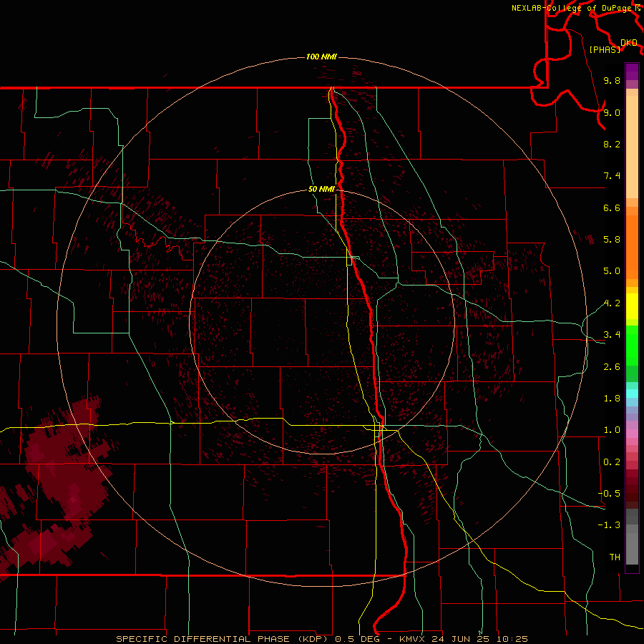Click the 4.2 scale value
This screenshot has height=644, width=644.
tap(612, 303)
